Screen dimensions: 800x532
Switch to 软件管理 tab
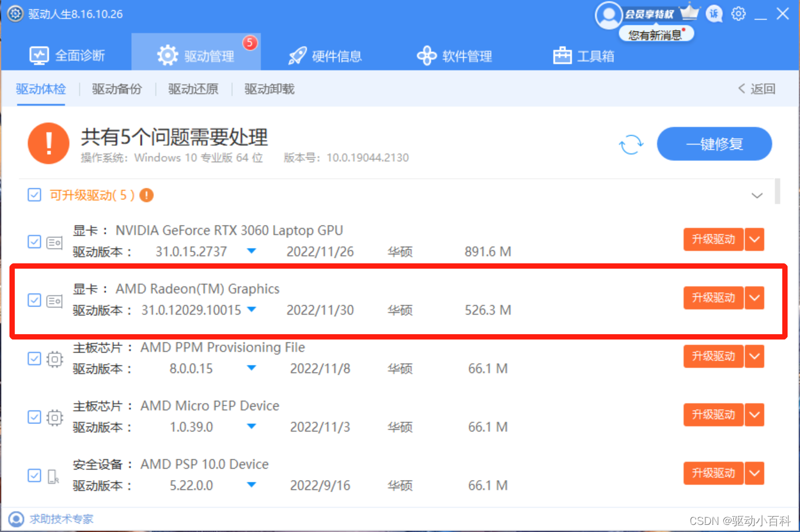tap(454, 56)
